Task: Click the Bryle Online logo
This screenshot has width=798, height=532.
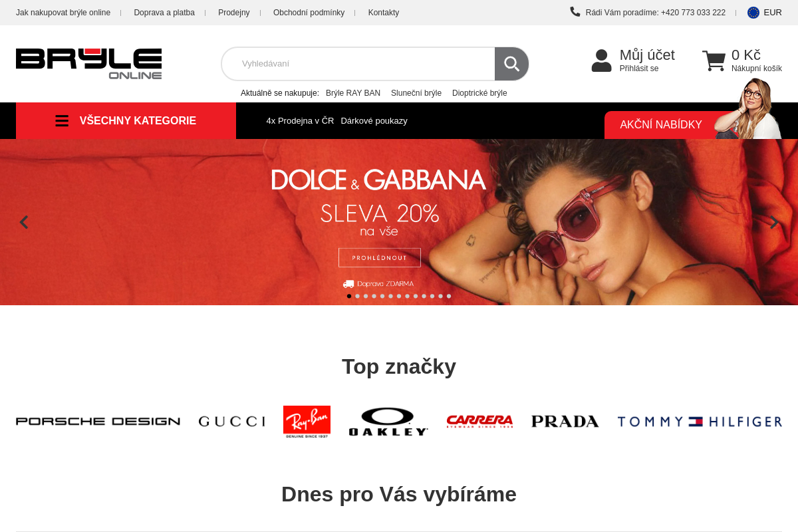Action: [89, 64]
